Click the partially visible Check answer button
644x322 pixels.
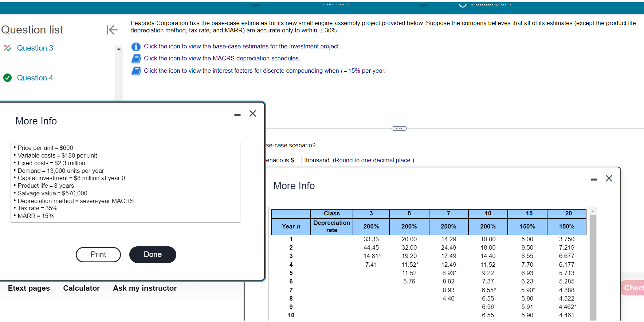(x=632, y=288)
